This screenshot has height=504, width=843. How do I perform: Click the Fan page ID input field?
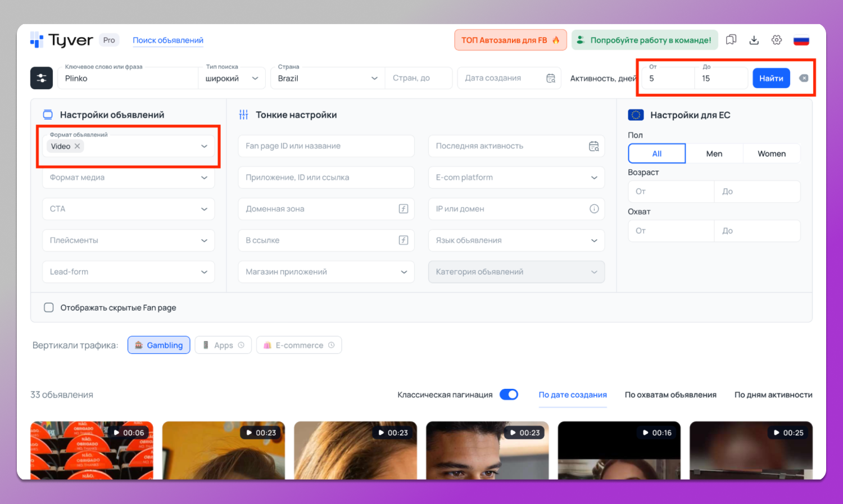[x=326, y=146]
